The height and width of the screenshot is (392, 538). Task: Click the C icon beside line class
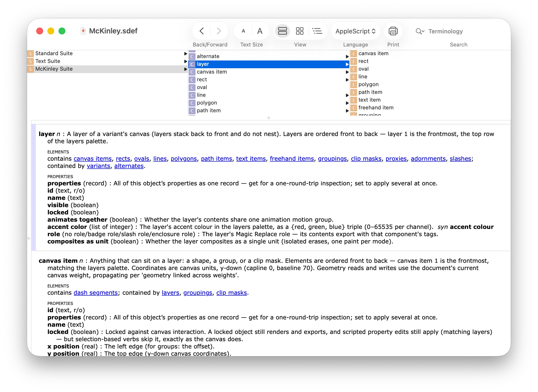(x=192, y=95)
